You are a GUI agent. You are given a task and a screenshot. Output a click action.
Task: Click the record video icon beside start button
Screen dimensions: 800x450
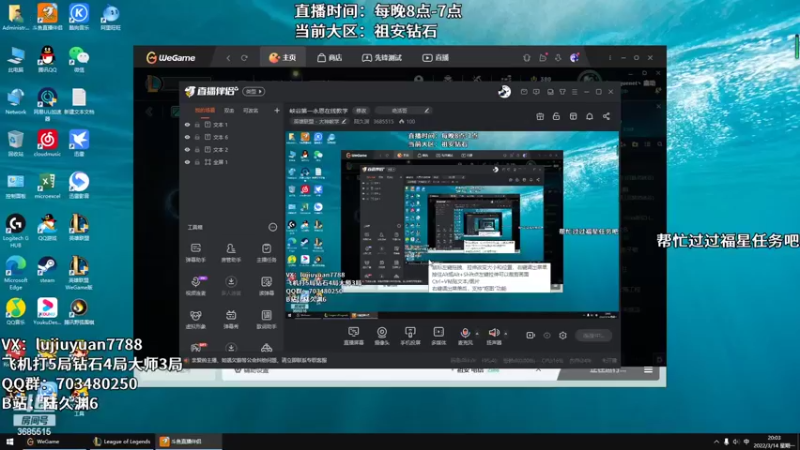pos(531,335)
